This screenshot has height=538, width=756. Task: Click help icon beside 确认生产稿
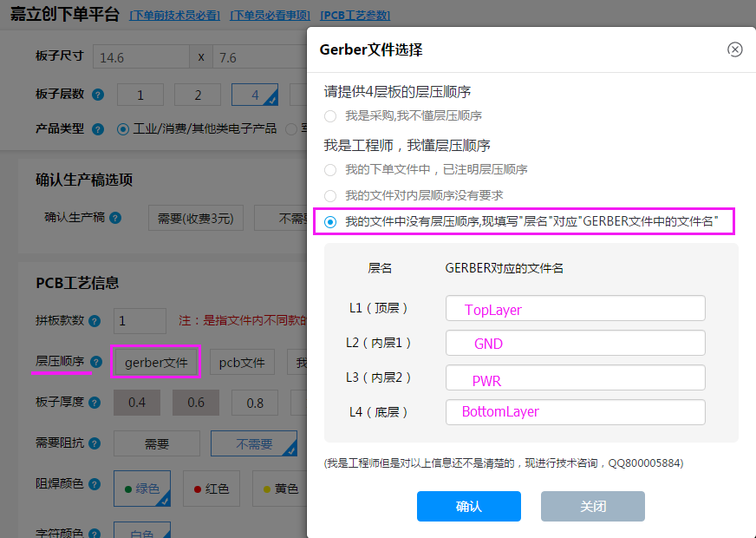pyautogui.click(x=115, y=219)
